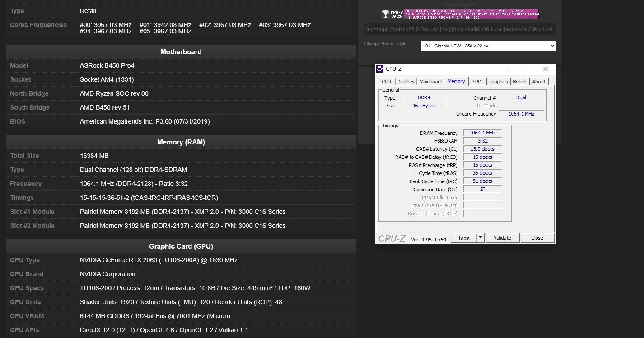Click the 6144 MB GDDR6 VRAM text
This screenshot has height=338, width=644.
click(155, 316)
